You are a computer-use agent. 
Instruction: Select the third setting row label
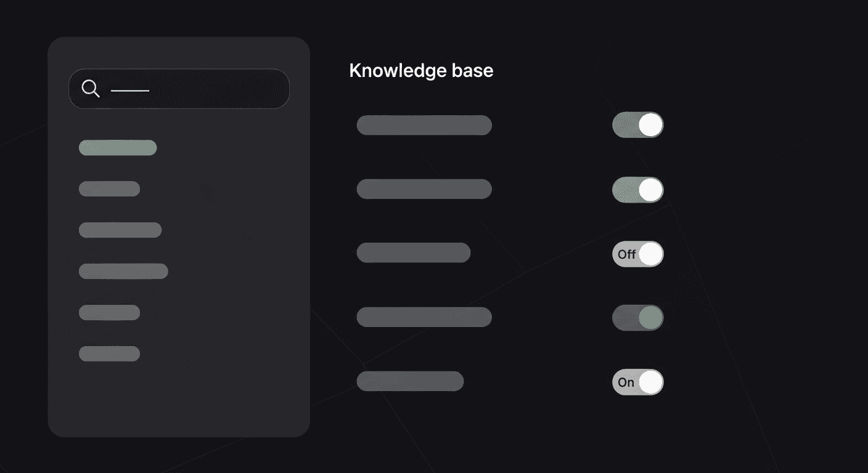[x=413, y=253]
